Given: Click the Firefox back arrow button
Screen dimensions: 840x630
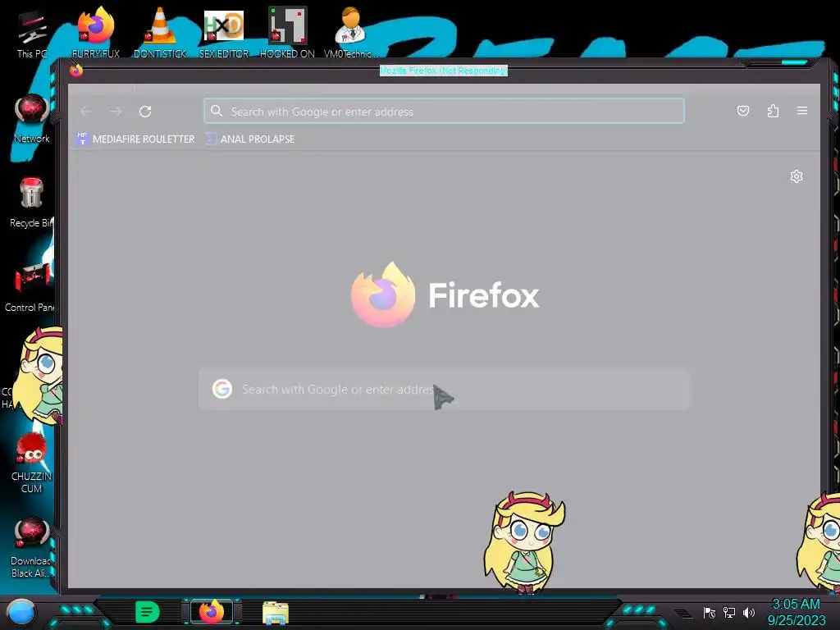Looking at the screenshot, I should [x=85, y=112].
